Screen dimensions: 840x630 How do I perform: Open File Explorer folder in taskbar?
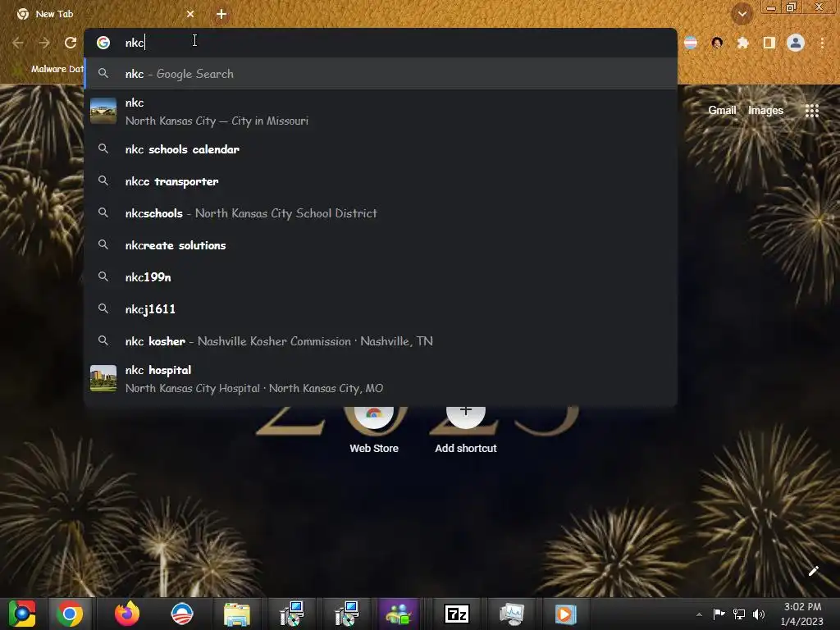click(x=237, y=614)
